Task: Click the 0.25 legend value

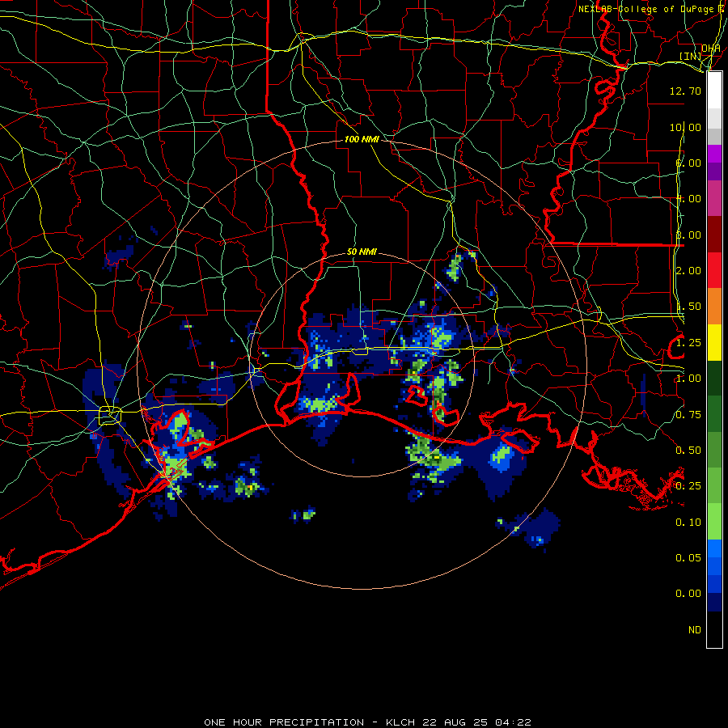Action: [688, 486]
